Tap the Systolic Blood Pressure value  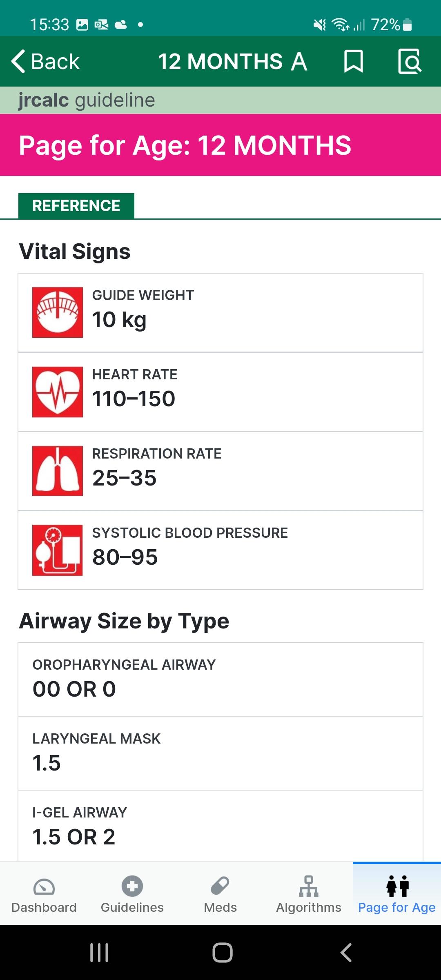(125, 557)
